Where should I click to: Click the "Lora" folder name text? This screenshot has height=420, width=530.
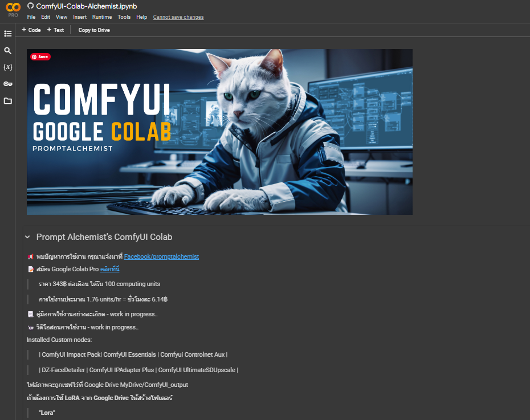47,413
